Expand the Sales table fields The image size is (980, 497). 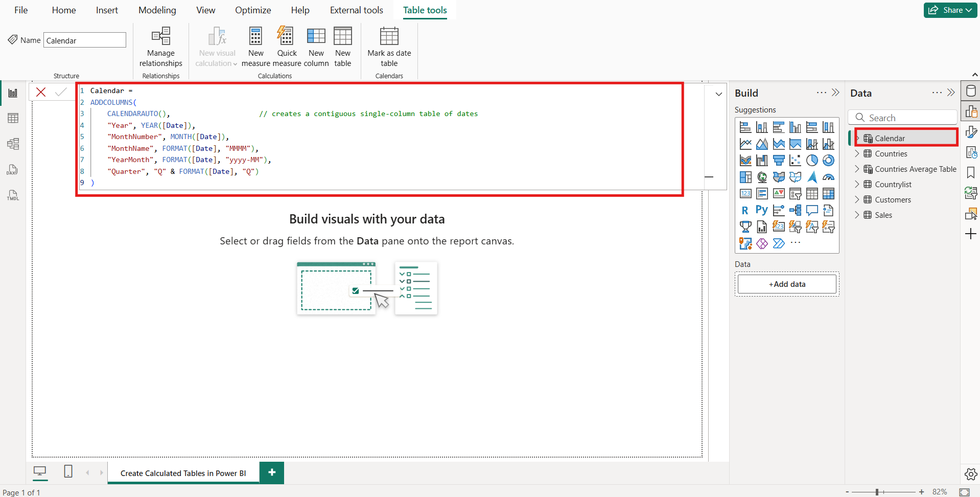click(857, 215)
